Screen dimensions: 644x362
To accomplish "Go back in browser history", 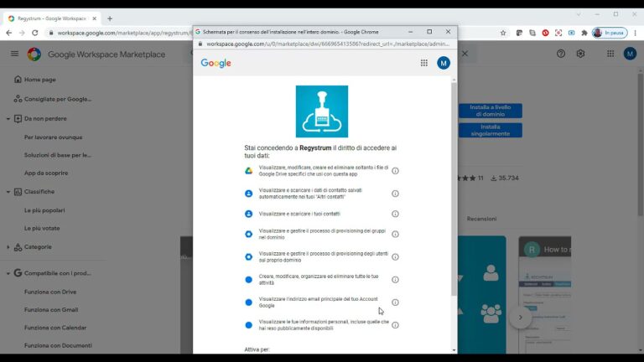I will click(x=9, y=33).
